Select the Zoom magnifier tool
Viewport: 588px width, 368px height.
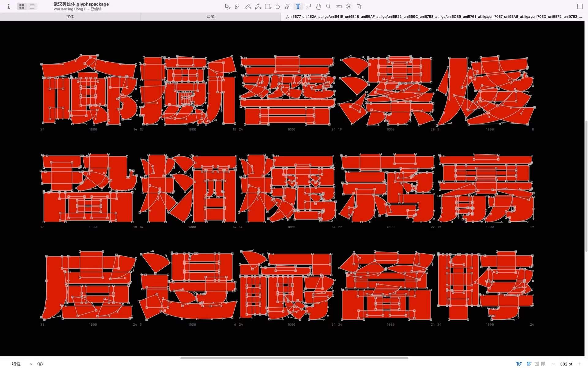(x=328, y=6)
